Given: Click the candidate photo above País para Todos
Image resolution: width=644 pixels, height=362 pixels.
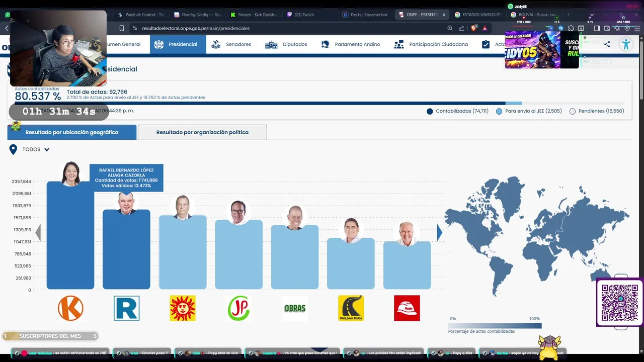Looking at the screenshot, I should pyautogui.click(x=351, y=230).
